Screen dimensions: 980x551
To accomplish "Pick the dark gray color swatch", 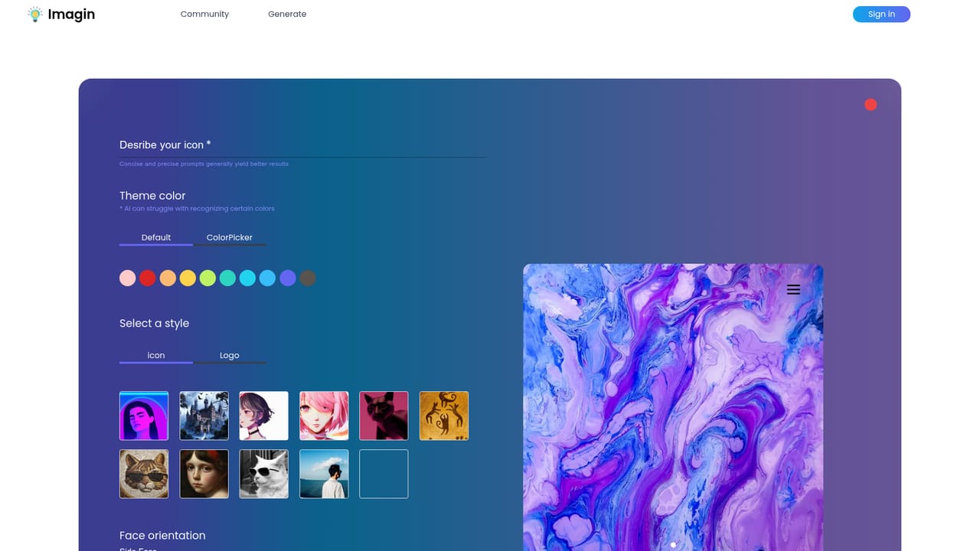I will click(x=308, y=279).
